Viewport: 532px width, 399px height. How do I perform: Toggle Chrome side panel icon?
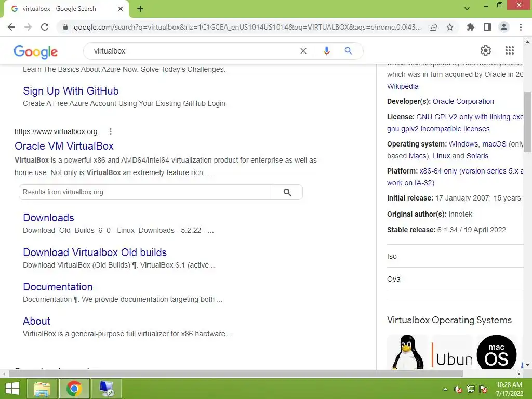[x=487, y=27]
